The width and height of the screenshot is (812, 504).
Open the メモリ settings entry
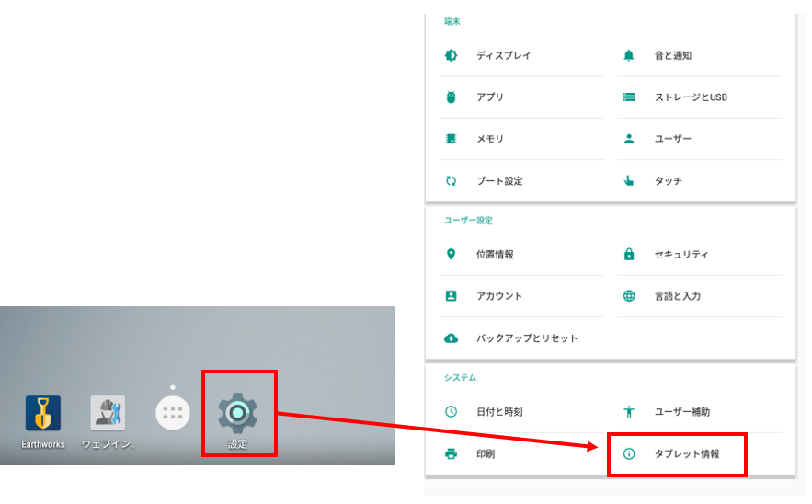[489, 139]
